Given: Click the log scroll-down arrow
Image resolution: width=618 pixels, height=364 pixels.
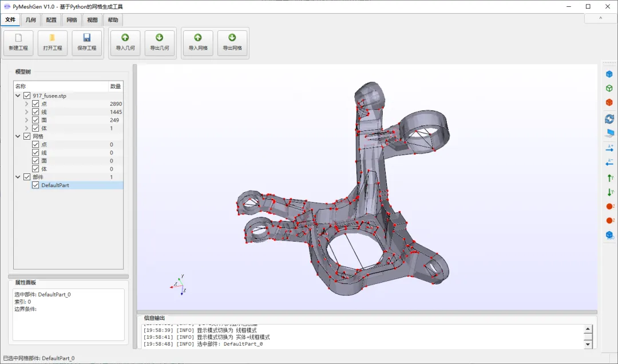Looking at the screenshot, I should click(588, 345).
